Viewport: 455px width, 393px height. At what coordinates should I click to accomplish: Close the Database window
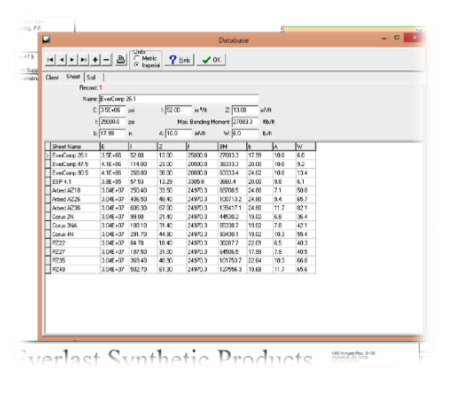point(414,38)
